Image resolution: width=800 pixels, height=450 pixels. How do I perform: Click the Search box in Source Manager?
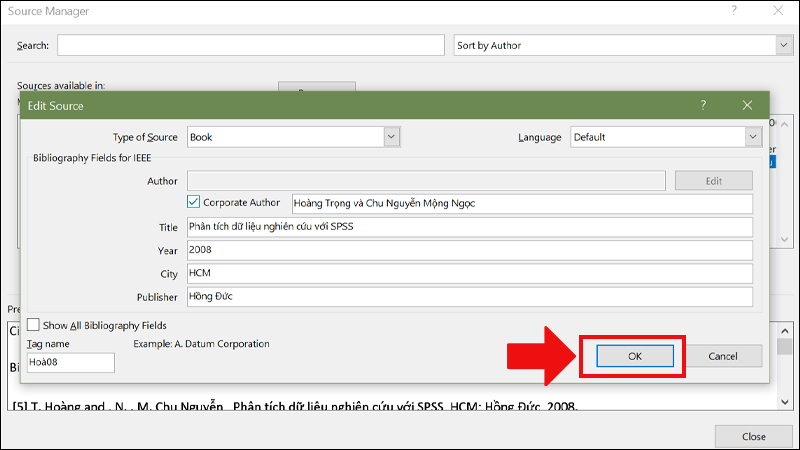point(250,45)
